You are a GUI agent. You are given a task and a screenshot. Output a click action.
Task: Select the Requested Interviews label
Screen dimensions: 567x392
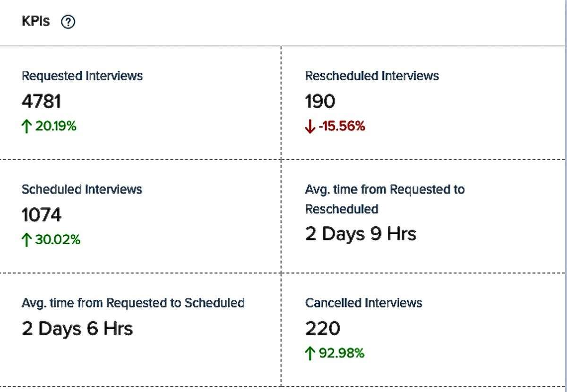pyautogui.click(x=82, y=76)
